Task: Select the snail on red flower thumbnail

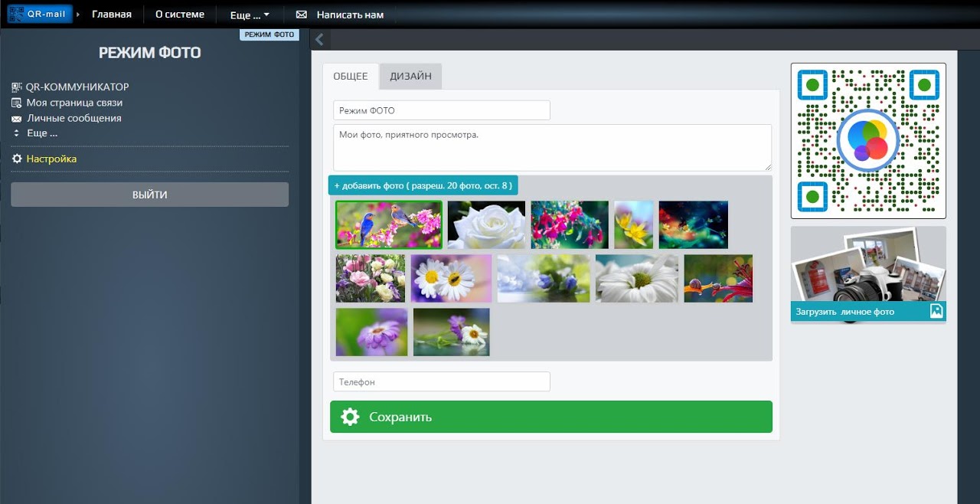Action: (x=718, y=279)
